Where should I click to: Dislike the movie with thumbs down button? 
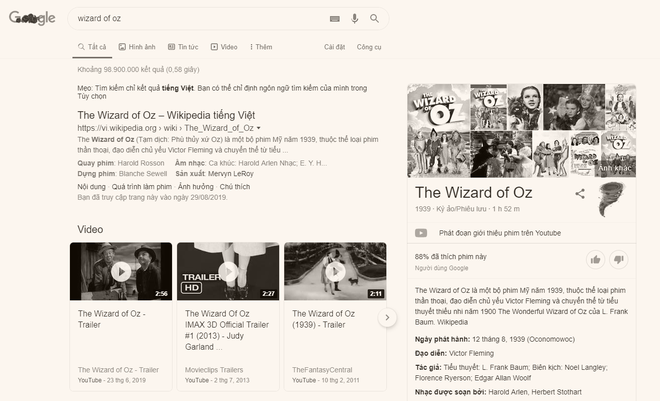point(618,260)
